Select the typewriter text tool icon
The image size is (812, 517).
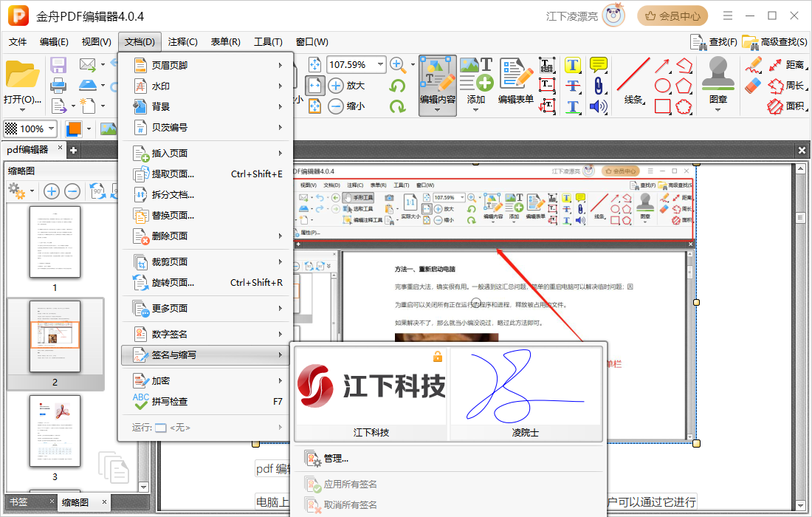click(x=547, y=65)
